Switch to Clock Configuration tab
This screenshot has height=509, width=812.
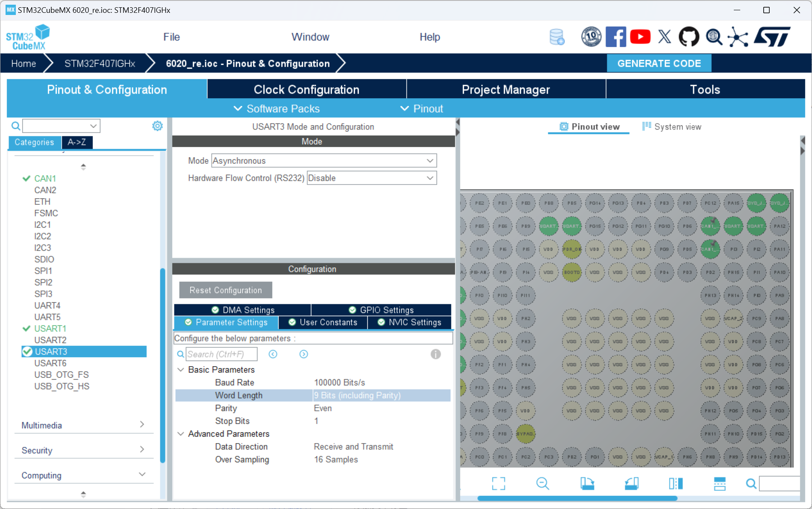click(306, 89)
